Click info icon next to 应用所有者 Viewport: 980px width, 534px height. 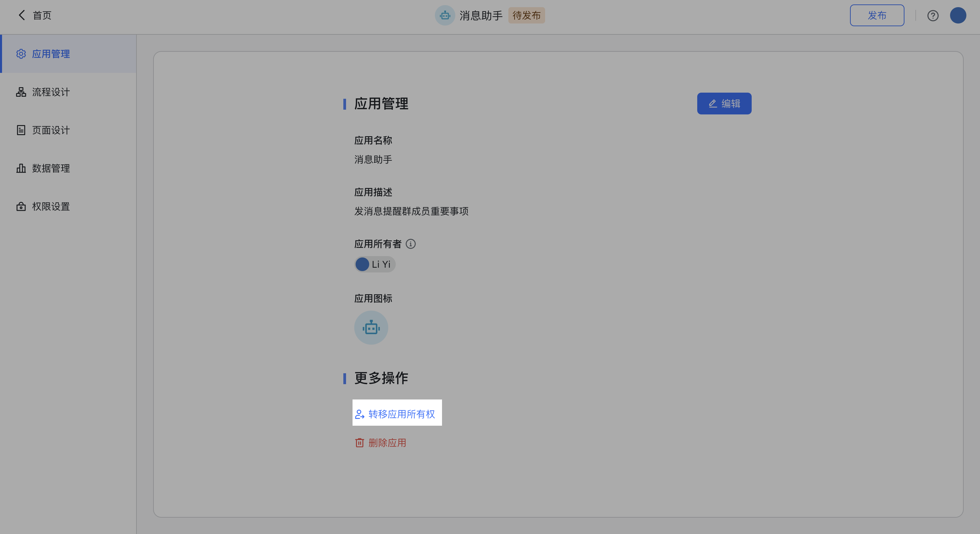point(410,244)
